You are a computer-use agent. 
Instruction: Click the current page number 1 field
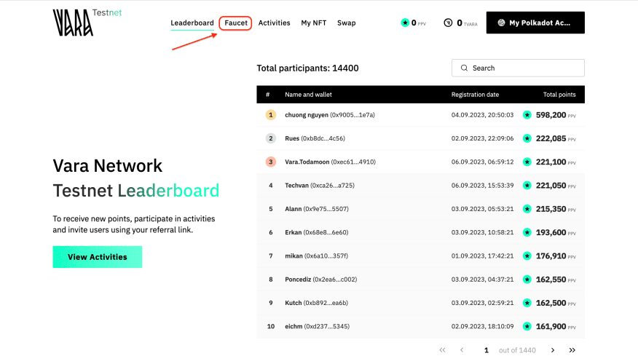tap(487, 350)
